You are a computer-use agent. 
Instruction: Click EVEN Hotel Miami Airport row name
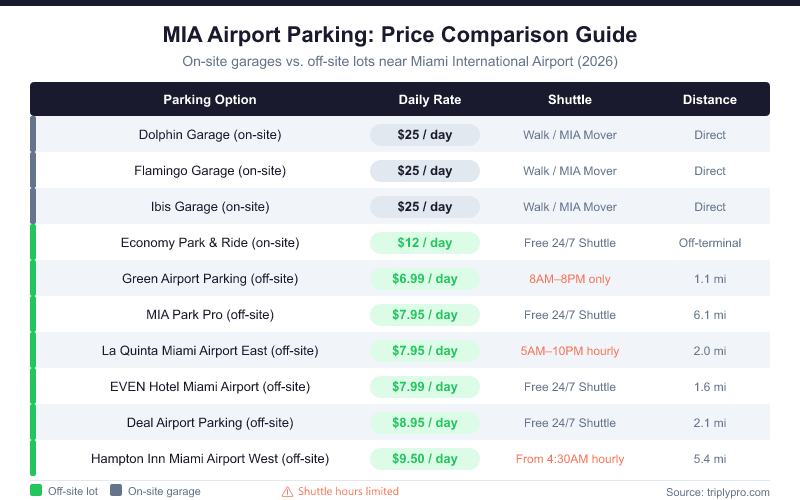tap(210, 387)
